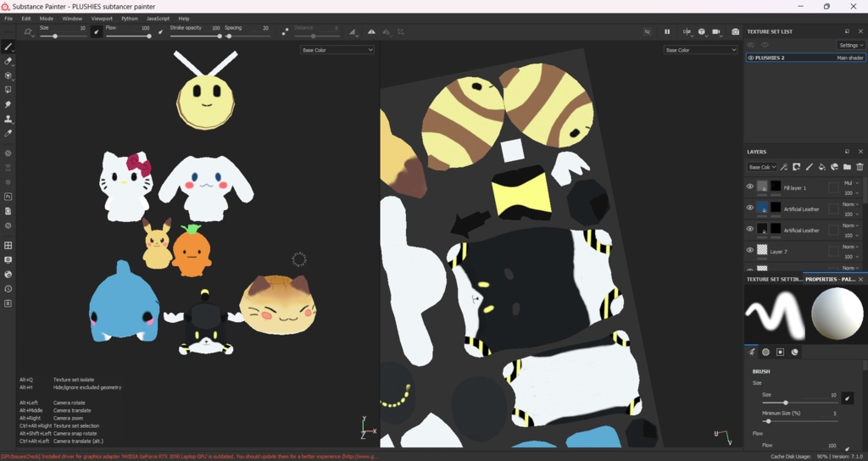Select the Paint brush tool
This screenshot has width=868, height=461.
pyautogui.click(x=8, y=47)
